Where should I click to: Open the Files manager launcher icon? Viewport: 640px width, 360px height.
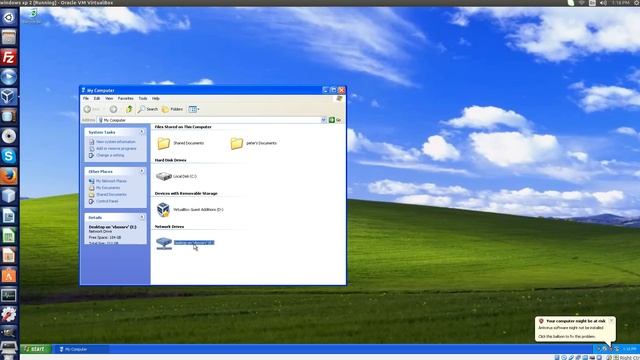[9, 37]
